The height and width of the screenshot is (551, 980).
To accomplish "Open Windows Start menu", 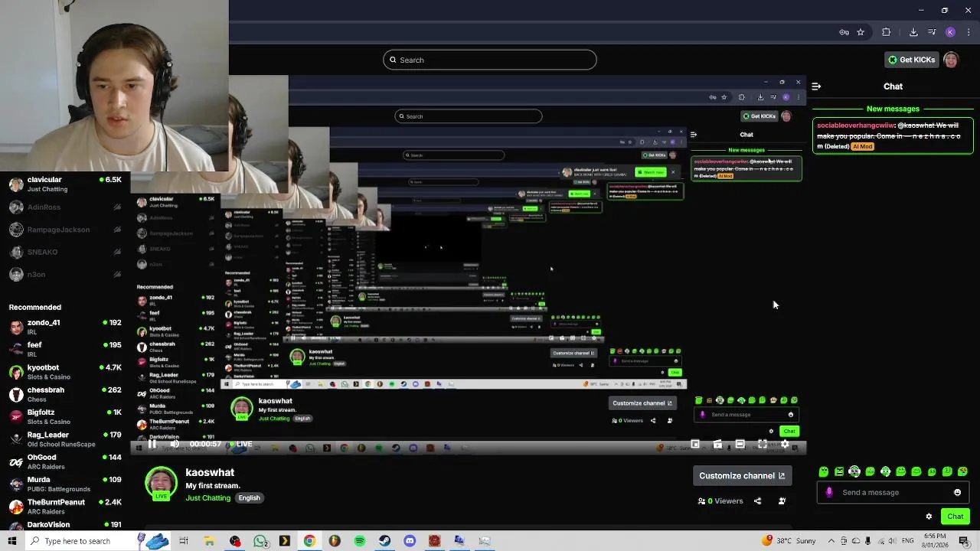I will coord(12,541).
